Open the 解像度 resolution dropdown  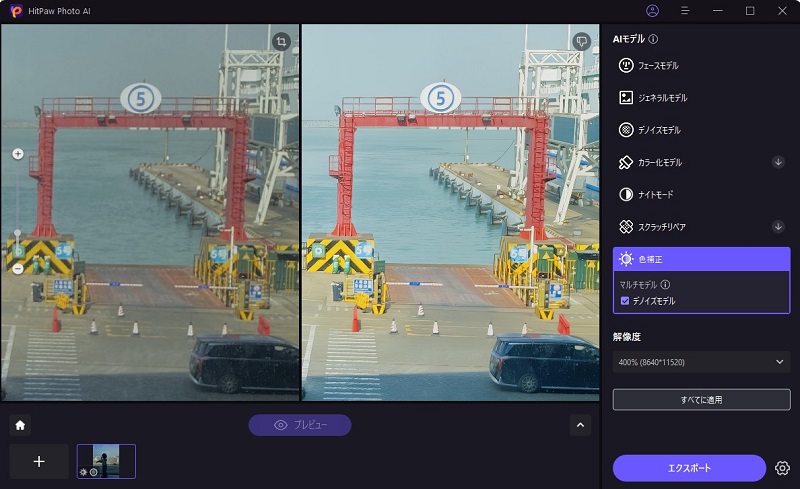pyautogui.click(x=701, y=362)
